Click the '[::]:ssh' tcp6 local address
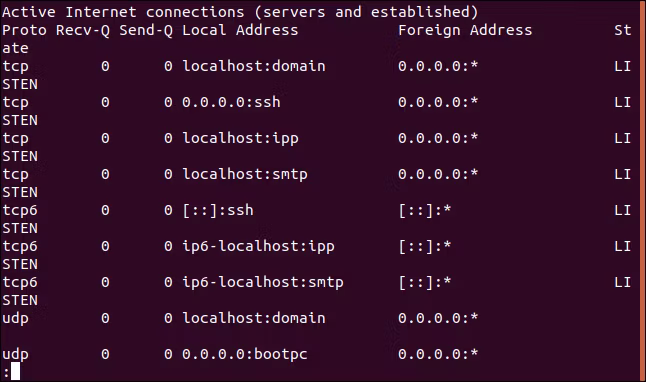Screen dimensions: 646x382 tap(218, 210)
